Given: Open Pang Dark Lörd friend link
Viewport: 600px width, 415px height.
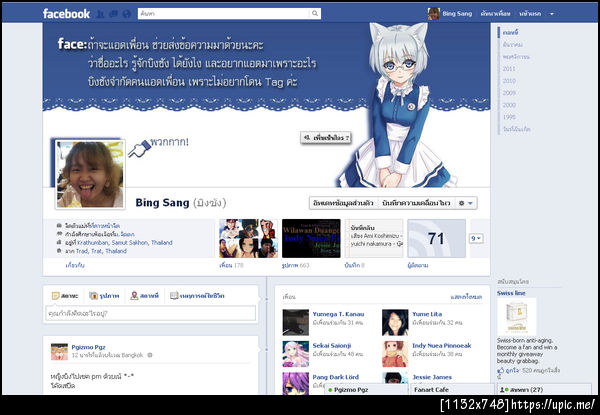Looking at the screenshot, I should click(336, 377).
